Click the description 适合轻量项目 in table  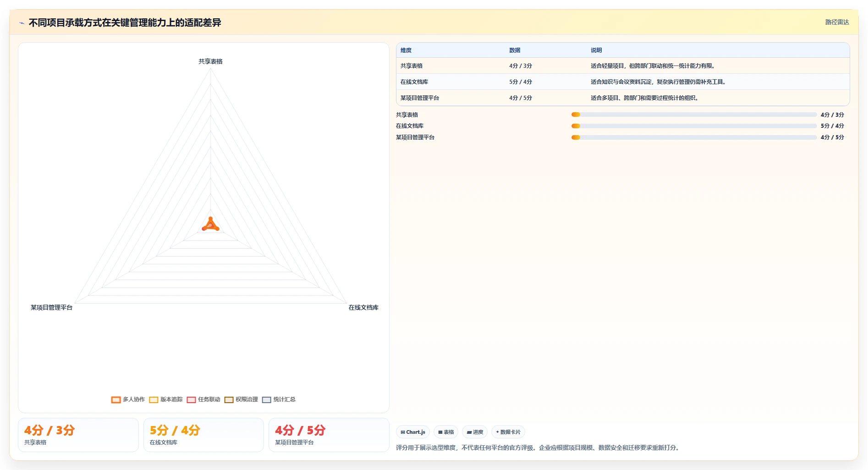coord(653,66)
